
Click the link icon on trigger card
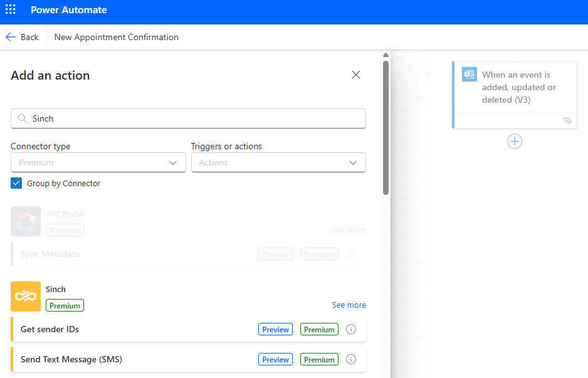click(x=567, y=120)
